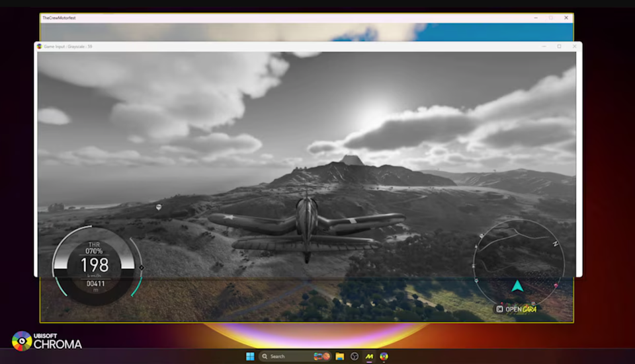The height and width of the screenshot is (364, 635).
Task: Close the Game Input Grayscale window
Action: (x=573, y=46)
